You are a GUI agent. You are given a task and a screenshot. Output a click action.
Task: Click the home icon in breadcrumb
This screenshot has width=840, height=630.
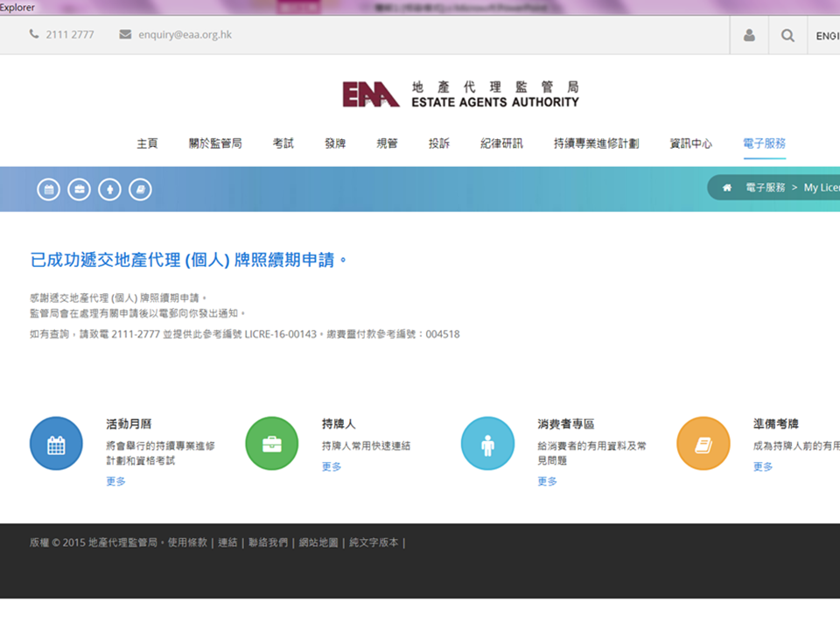click(x=726, y=188)
